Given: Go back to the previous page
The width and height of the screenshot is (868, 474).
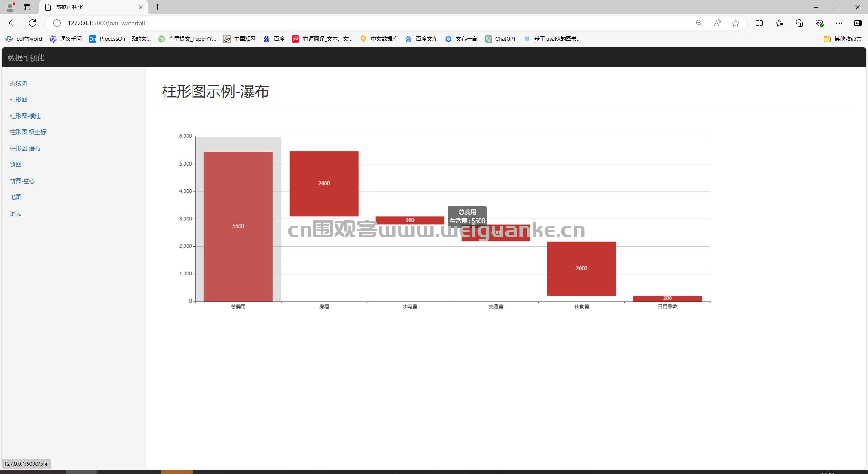Looking at the screenshot, I should click(13, 23).
